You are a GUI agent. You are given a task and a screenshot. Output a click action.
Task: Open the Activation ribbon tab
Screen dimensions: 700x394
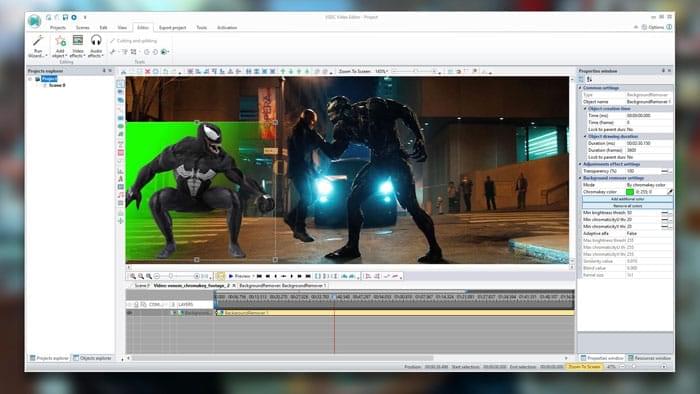[x=227, y=28]
